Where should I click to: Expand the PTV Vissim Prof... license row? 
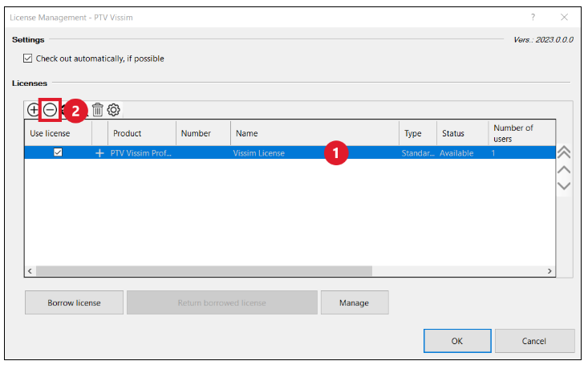(99, 153)
